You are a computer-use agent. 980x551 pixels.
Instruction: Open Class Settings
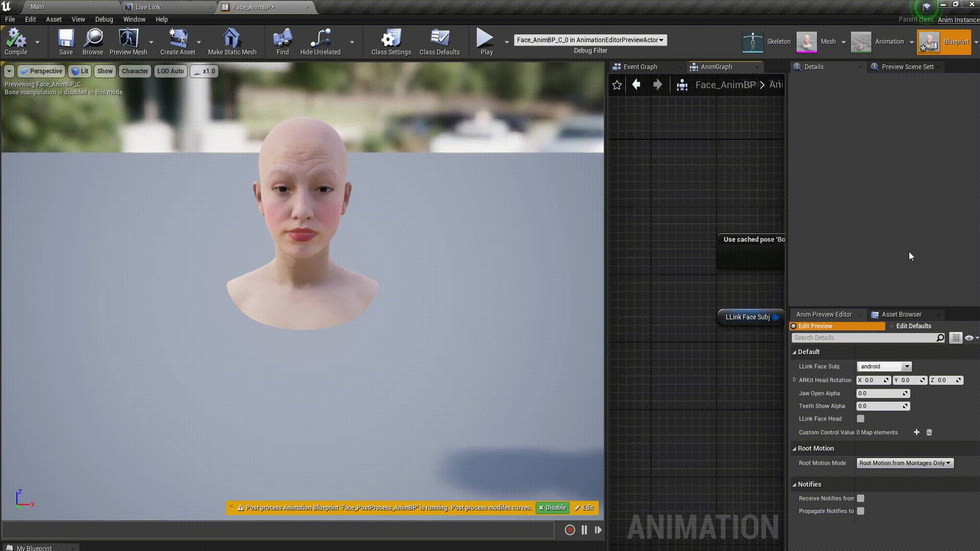(391, 41)
